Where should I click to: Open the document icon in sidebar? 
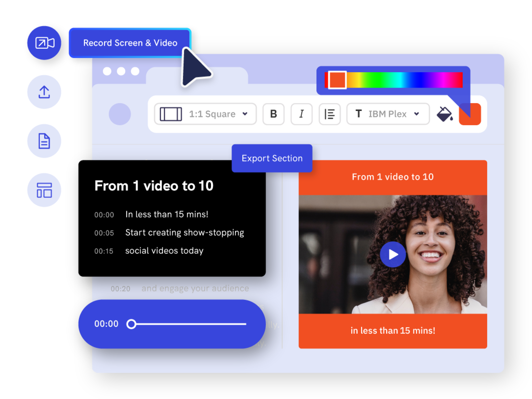[44, 141]
